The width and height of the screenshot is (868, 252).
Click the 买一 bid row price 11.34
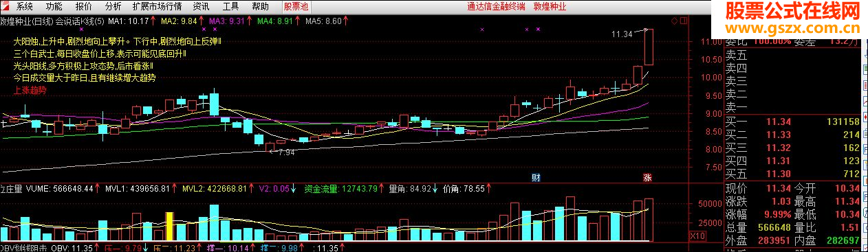(778, 122)
